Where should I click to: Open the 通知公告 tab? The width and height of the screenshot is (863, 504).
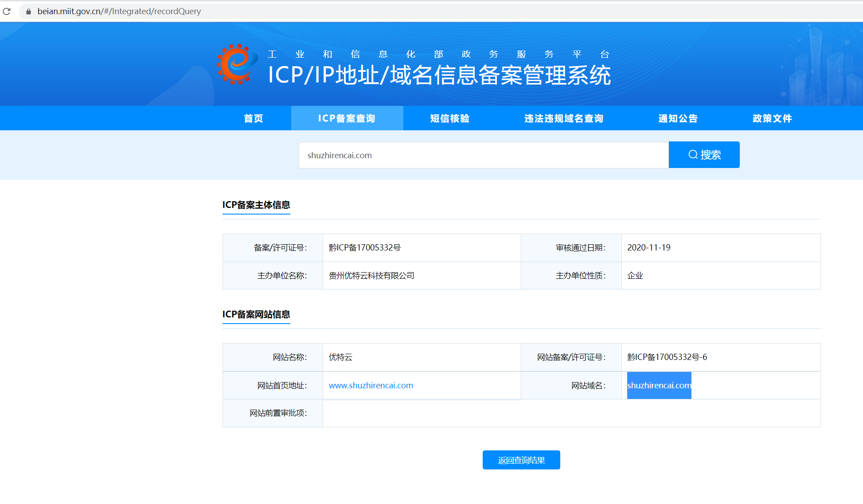[678, 118]
